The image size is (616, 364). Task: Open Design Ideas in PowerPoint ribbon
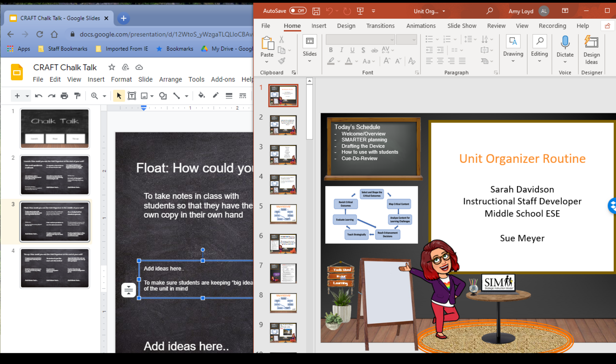tap(591, 50)
